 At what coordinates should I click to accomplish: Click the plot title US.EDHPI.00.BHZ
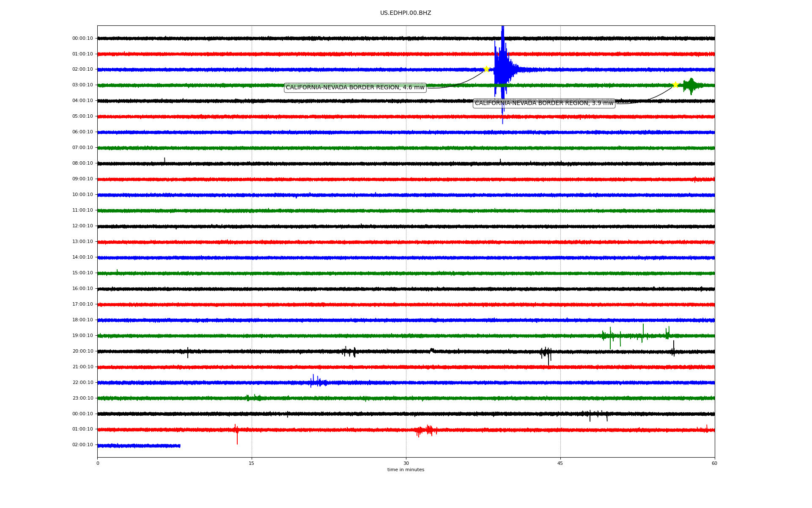pyautogui.click(x=406, y=13)
